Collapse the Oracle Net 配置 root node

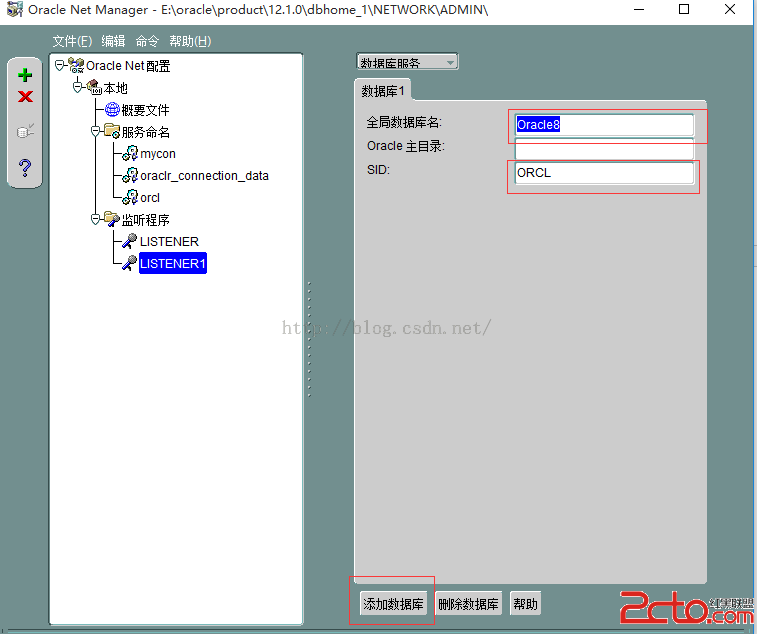pyautogui.click(x=59, y=65)
